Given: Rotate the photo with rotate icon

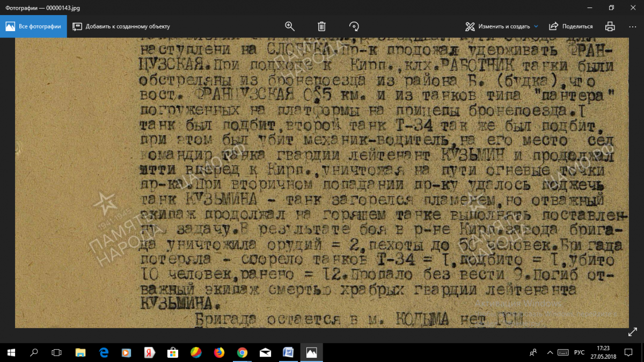Looking at the screenshot, I should 354,26.
